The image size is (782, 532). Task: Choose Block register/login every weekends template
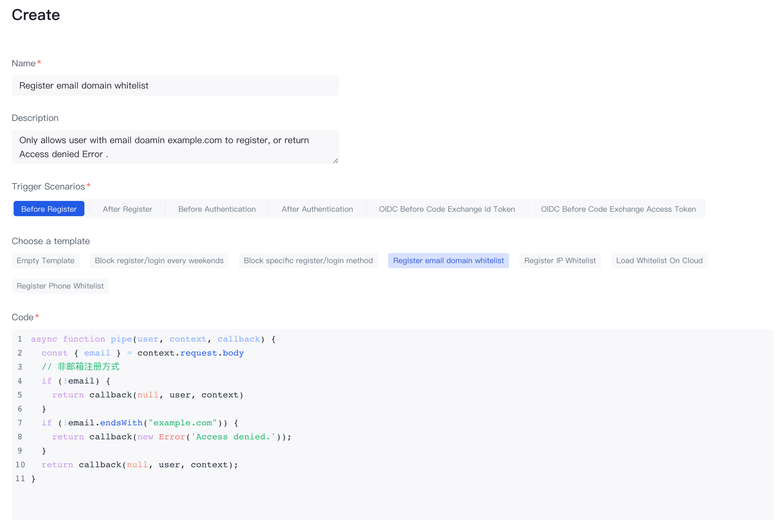click(x=159, y=261)
